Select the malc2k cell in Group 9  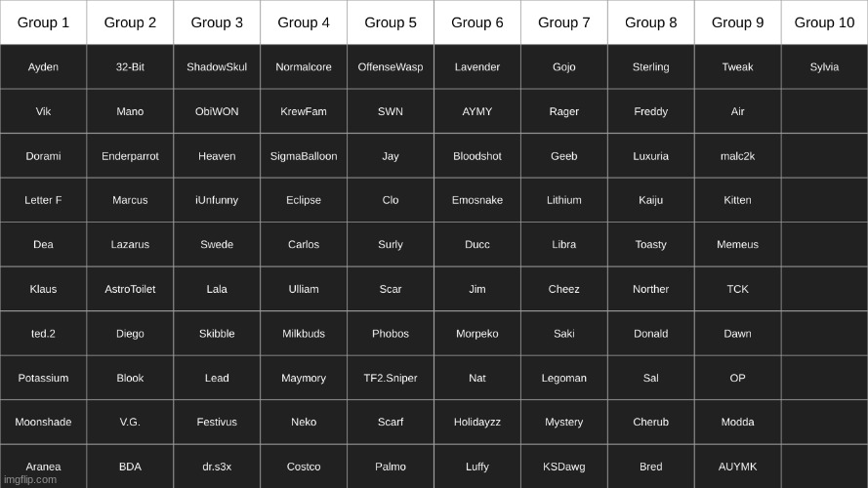point(737,156)
